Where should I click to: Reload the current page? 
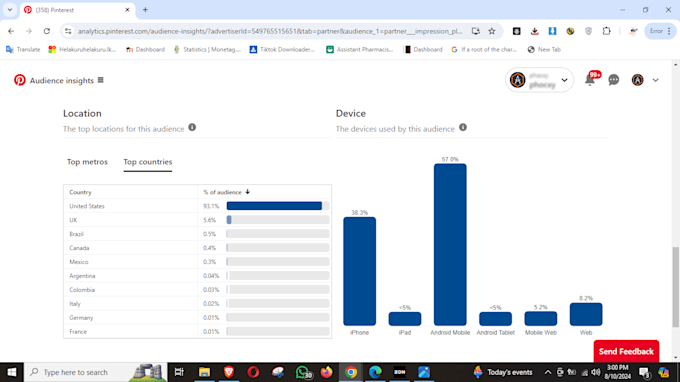tap(47, 31)
